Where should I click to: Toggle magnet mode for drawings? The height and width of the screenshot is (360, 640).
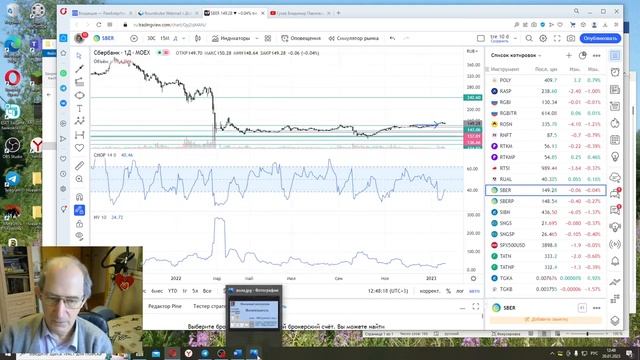click(80, 197)
